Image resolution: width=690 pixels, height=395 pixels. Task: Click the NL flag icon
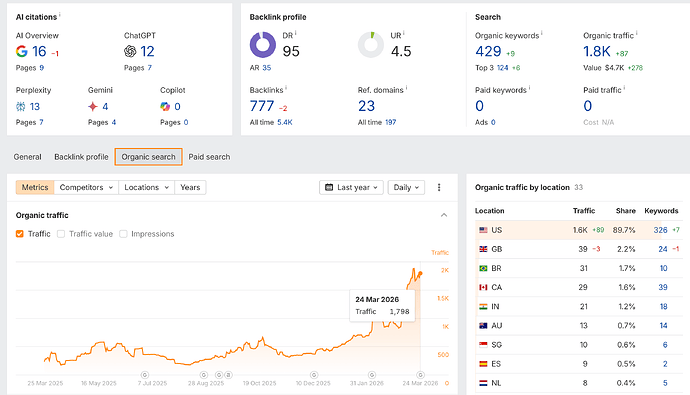click(x=483, y=383)
